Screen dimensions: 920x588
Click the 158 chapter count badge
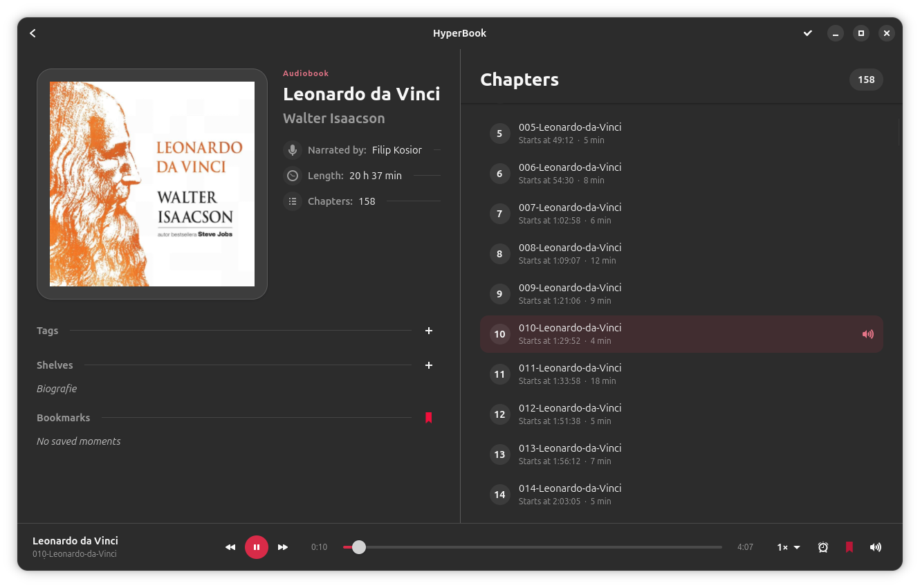pos(866,80)
